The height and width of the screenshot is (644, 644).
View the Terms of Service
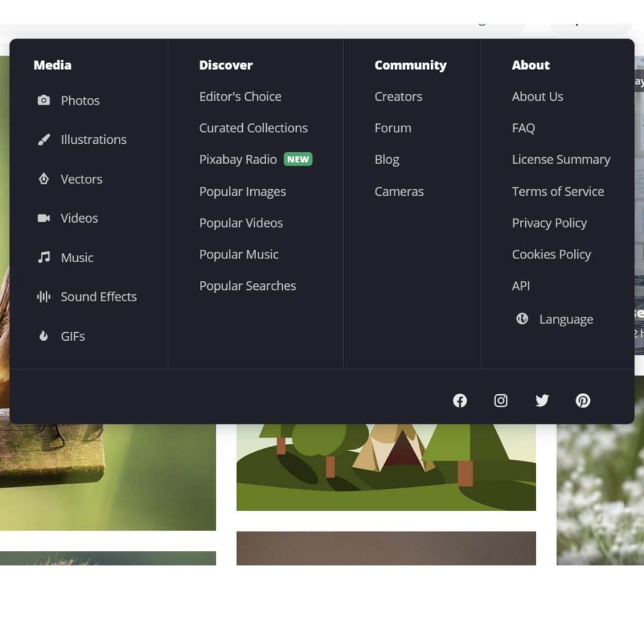pos(558,192)
